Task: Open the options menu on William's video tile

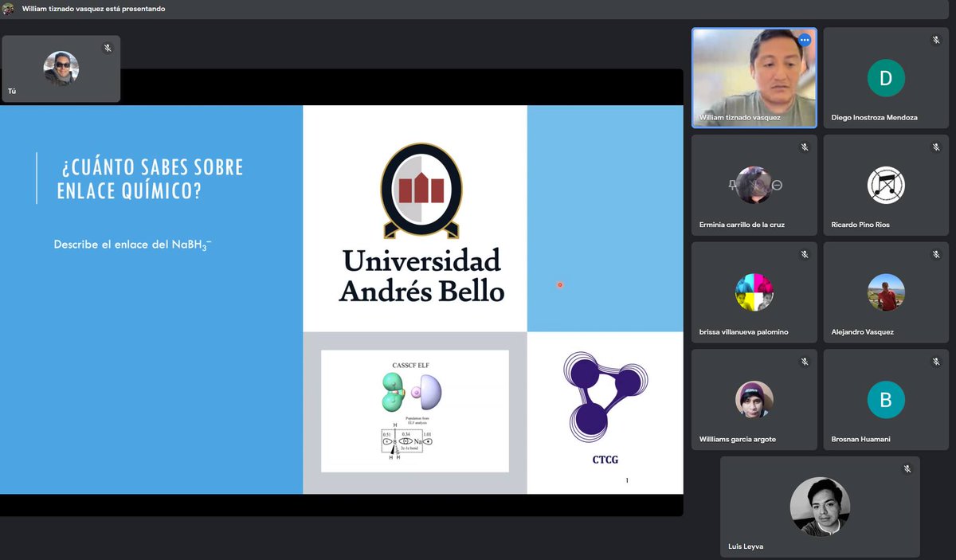Action: (804, 40)
